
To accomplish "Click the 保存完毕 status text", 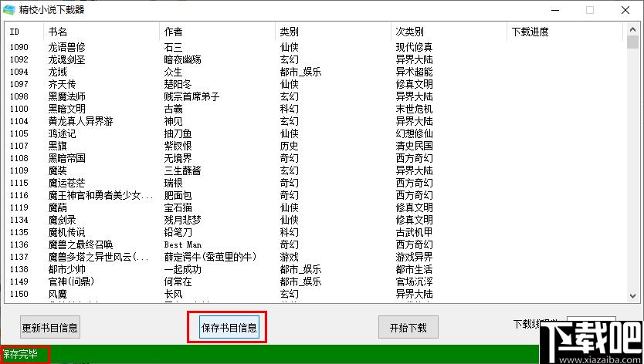I will point(20,354).
